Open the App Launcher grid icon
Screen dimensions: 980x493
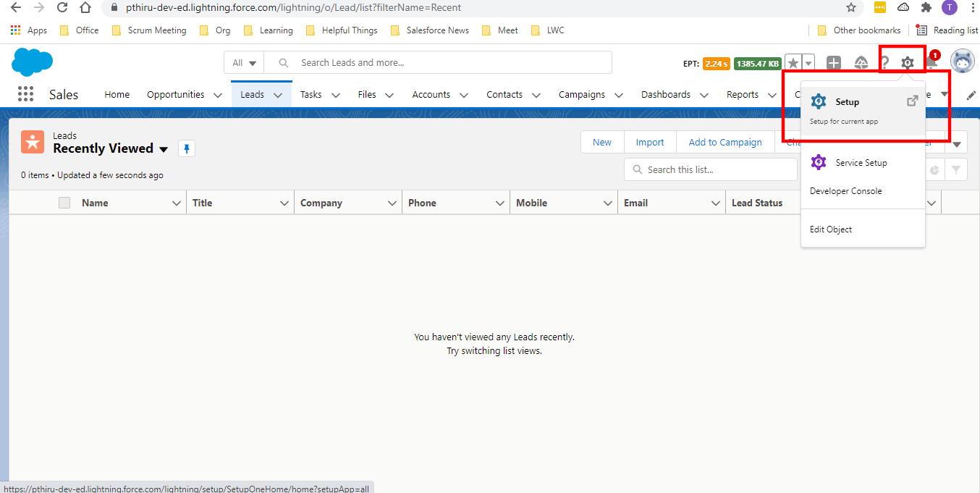pos(25,93)
